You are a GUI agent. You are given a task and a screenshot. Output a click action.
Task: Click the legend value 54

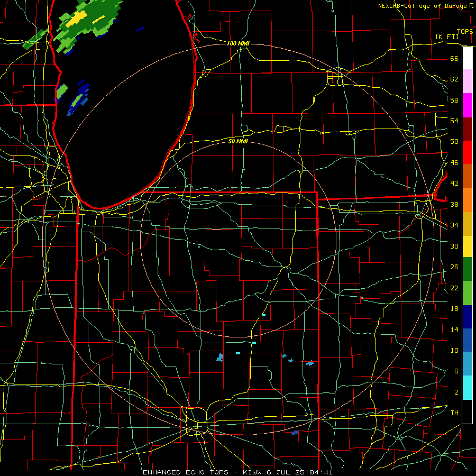pyautogui.click(x=454, y=121)
